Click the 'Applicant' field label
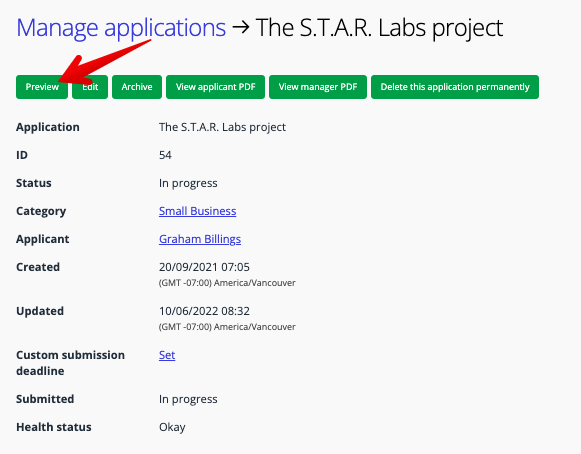This screenshot has height=454, width=581. 43,239
